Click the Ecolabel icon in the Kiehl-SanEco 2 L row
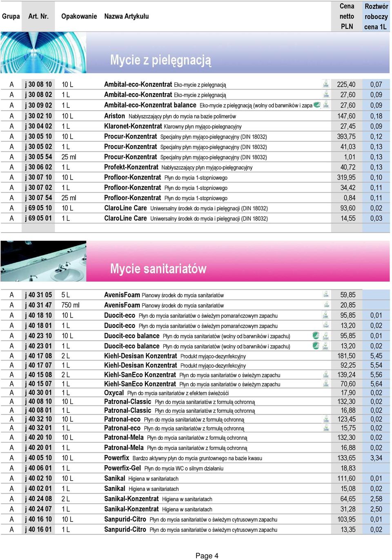Screen dimensions: 392x560 326,374
